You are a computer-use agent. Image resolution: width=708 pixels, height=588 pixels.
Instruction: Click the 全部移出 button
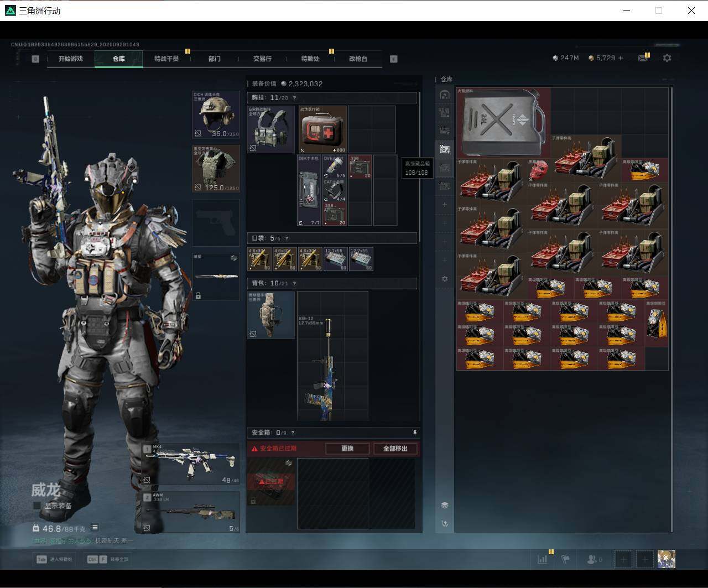[x=395, y=449]
